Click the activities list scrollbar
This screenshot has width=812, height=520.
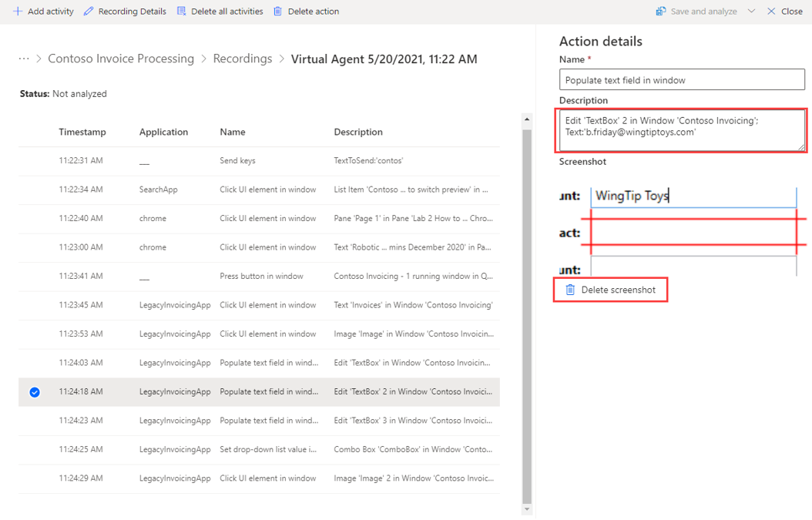point(527,308)
